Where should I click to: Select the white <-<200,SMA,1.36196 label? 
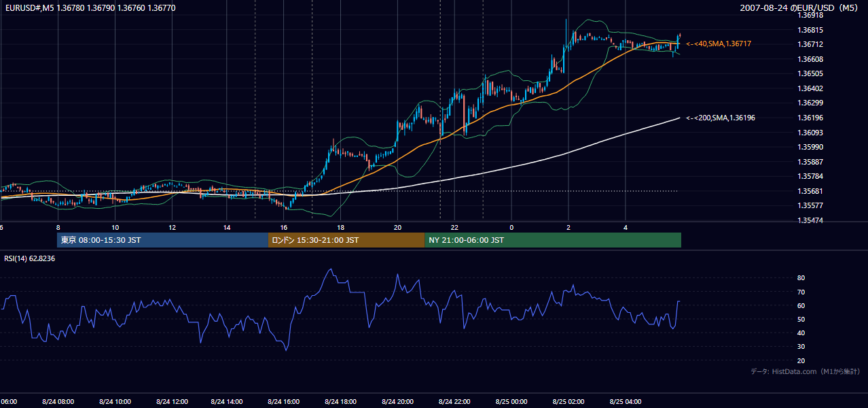tap(721, 118)
